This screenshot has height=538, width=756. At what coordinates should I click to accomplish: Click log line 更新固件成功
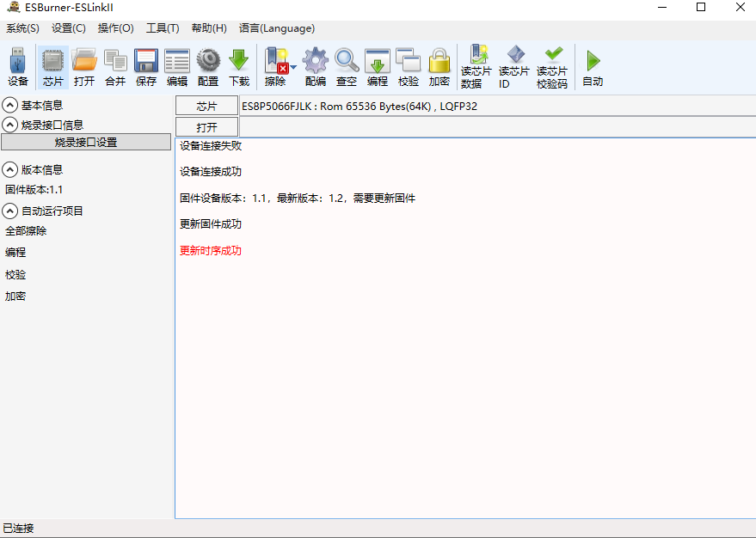[211, 224]
